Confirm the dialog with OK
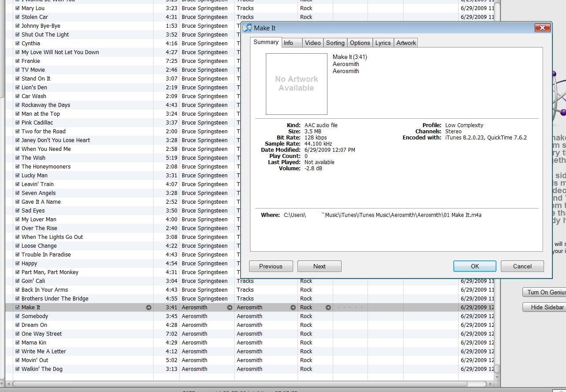566x392 pixels. pyautogui.click(x=475, y=266)
